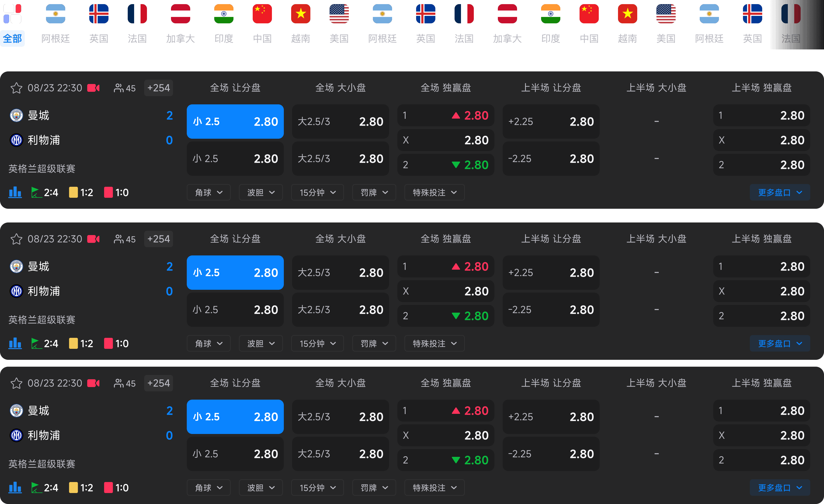Click corner flag icon in second match

click(x=36, y=344)
